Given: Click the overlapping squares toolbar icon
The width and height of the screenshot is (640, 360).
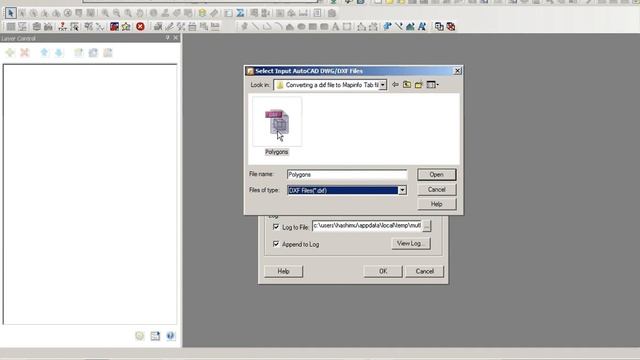Looking at the screenshot, I should click(439, 27).
